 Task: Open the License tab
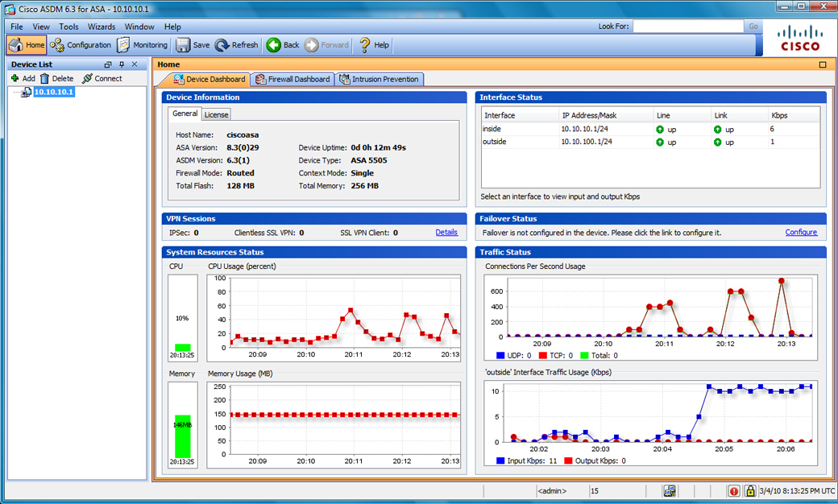(x=216, y=114)
